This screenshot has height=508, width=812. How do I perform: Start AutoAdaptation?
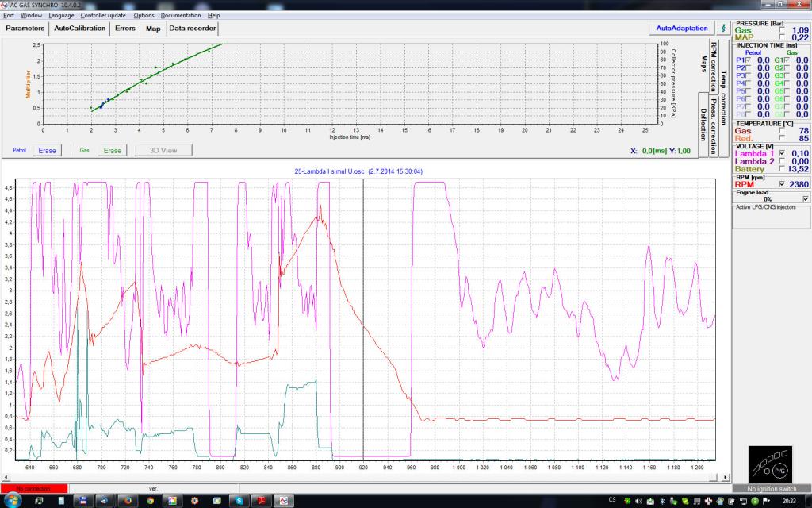682,28
